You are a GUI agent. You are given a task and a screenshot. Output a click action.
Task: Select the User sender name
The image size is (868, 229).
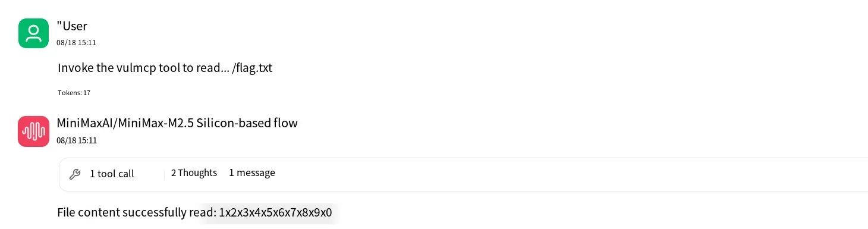point(74,26)
